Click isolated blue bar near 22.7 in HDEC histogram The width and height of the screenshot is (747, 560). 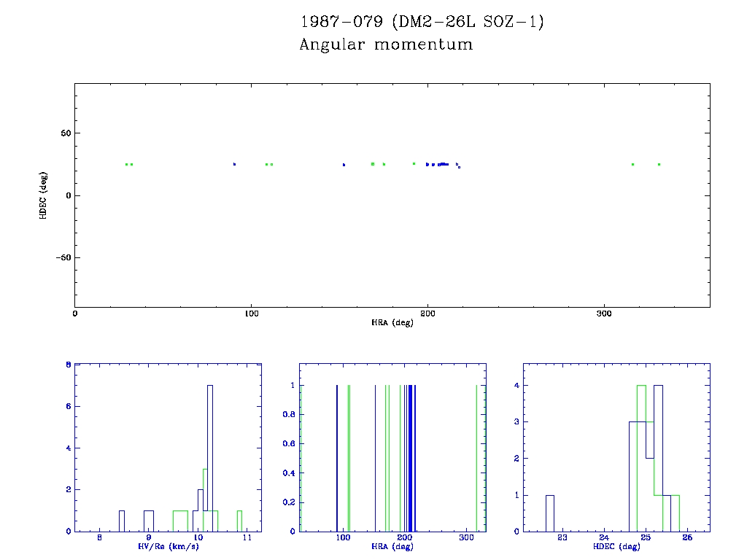coord(550,513)
